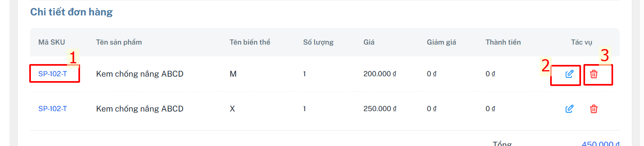Click the 250.000 đ price cell
644x146 pixels.
tap(380, 109)
